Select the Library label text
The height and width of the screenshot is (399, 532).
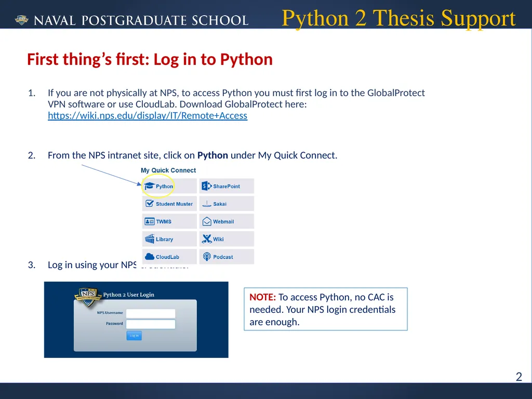164,239
